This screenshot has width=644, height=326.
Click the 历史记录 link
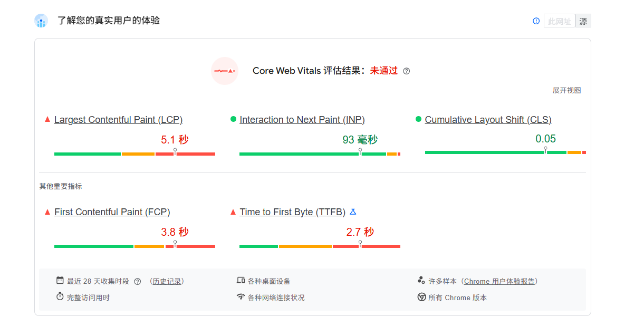click(x=168, y=281)
